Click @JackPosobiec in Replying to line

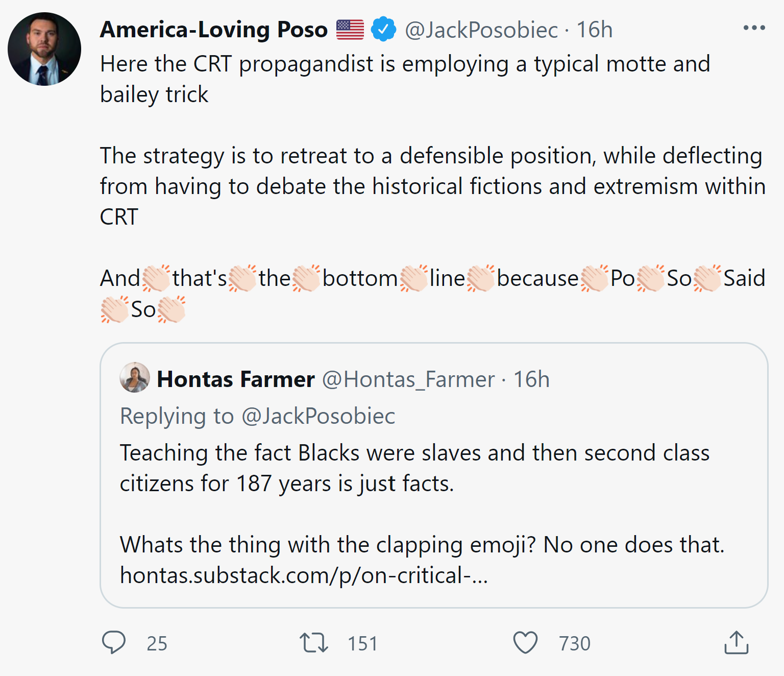tap(318, 416)
